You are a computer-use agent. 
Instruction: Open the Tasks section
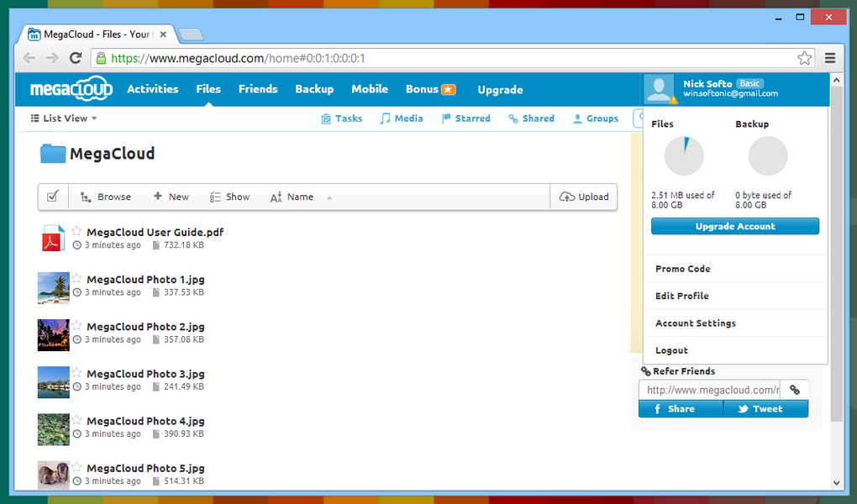pyautogui.click(x=342, y=118)
